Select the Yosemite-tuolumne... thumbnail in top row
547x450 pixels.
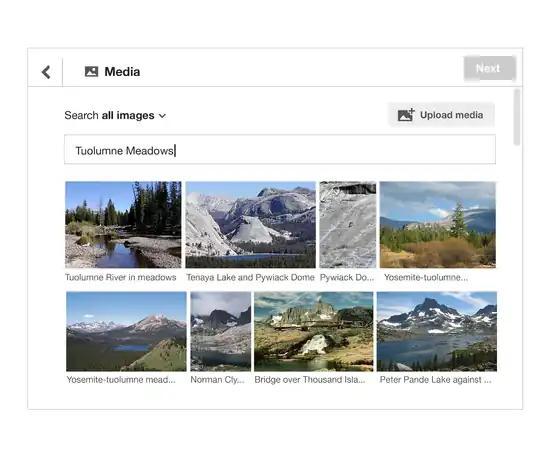coord(438,225)
